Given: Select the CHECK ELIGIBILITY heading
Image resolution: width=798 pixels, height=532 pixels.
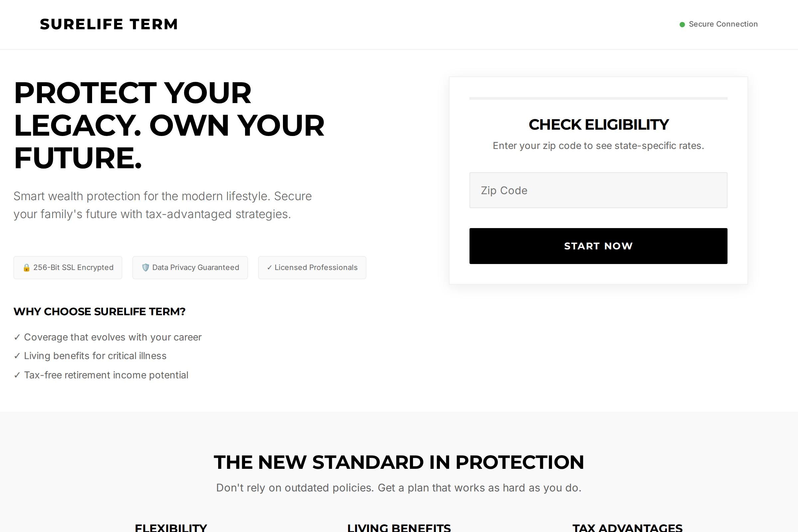Looking at the screenshot, I should [x=598, y=124].
